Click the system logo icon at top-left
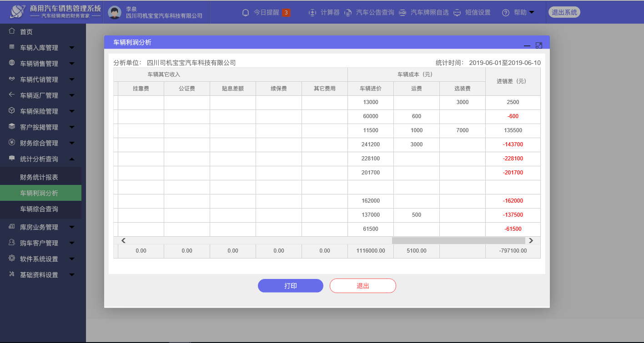Image resolution: width=644 pixels, height=343 pixels. (x=18, y=12)
